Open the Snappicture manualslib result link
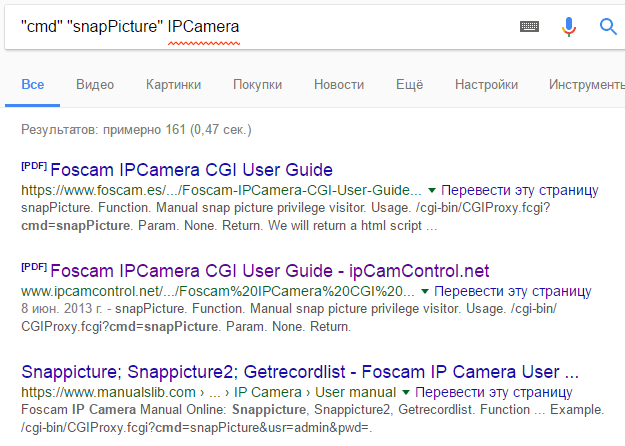The image size is (625, 446). 300,370
